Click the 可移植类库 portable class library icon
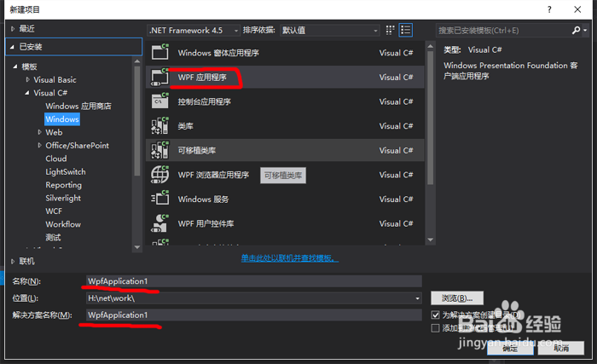 pyautogui.click(x=160, y=150)
